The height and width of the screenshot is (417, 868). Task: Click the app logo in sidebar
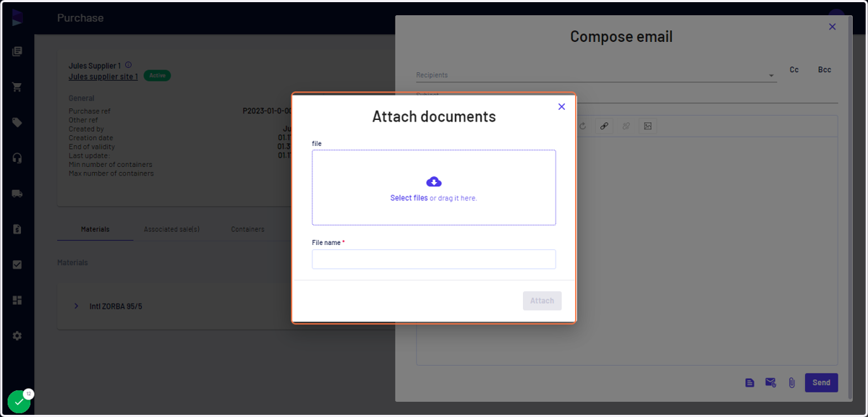coord(17,17)
